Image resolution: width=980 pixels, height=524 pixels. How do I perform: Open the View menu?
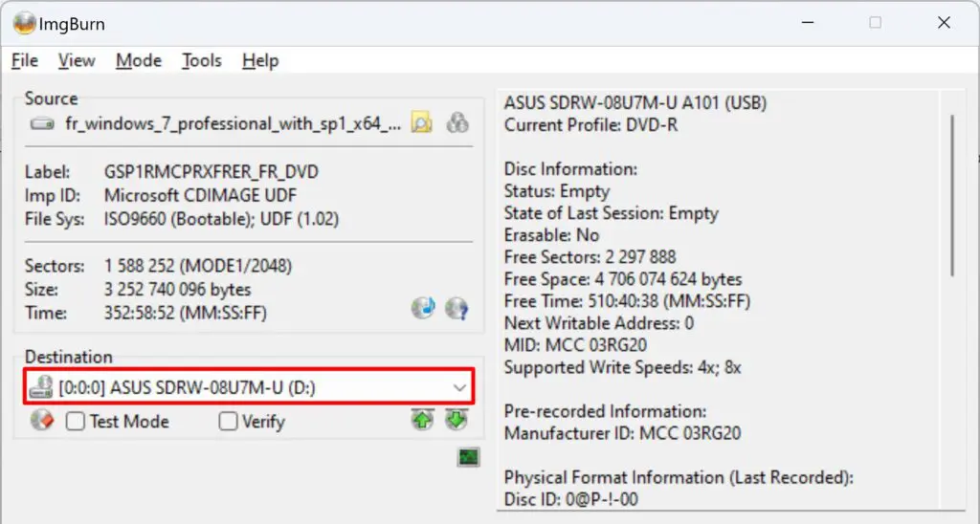[77, 60]
